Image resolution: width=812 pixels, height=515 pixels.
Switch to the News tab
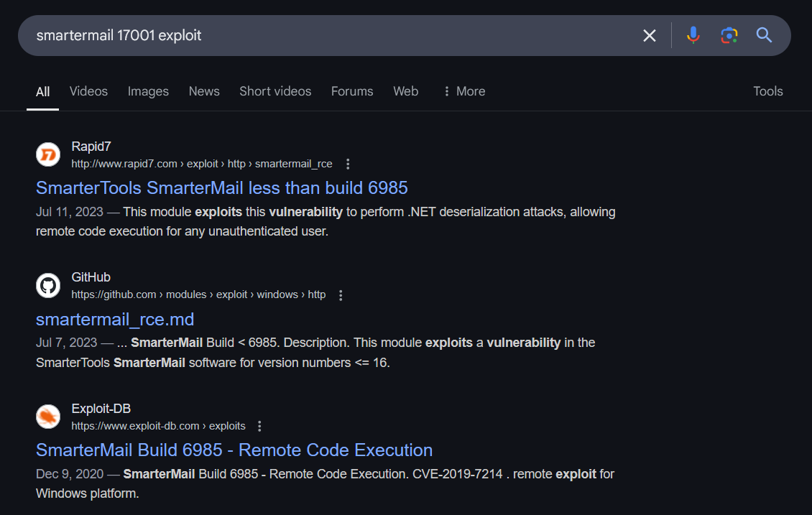[204, 91]
